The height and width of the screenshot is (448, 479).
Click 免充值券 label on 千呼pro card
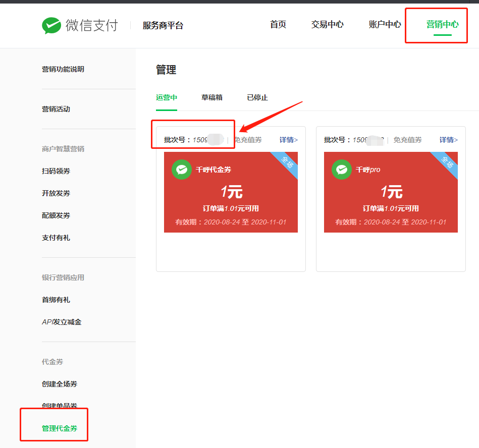[407, 140]
